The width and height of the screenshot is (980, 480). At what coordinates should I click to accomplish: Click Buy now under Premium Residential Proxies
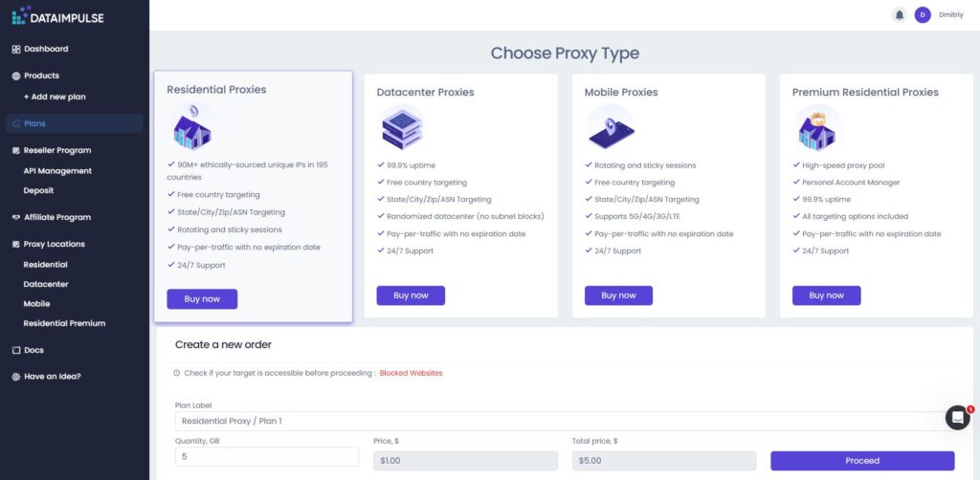[x=826, y=295]
